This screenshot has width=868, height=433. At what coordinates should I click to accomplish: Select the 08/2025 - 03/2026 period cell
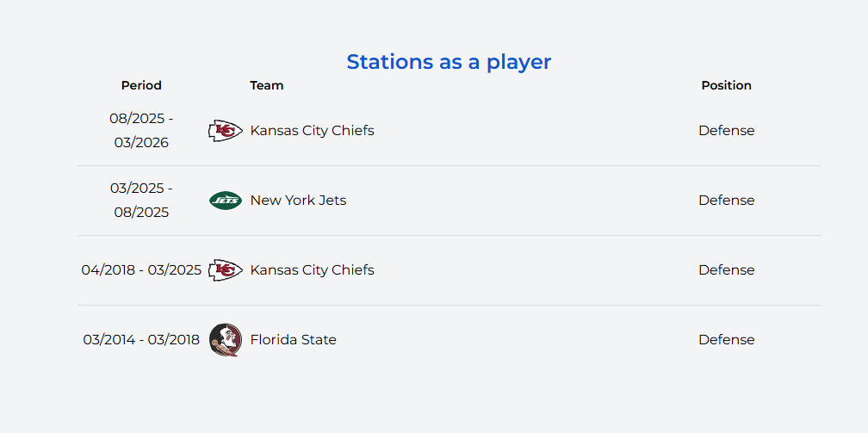141,131
